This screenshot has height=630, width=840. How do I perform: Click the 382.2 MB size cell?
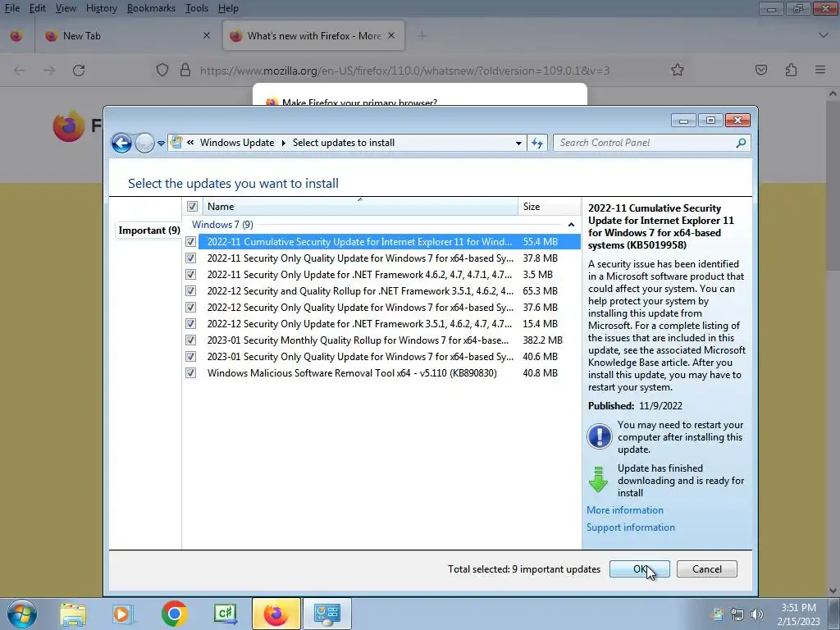click(543, 340)
